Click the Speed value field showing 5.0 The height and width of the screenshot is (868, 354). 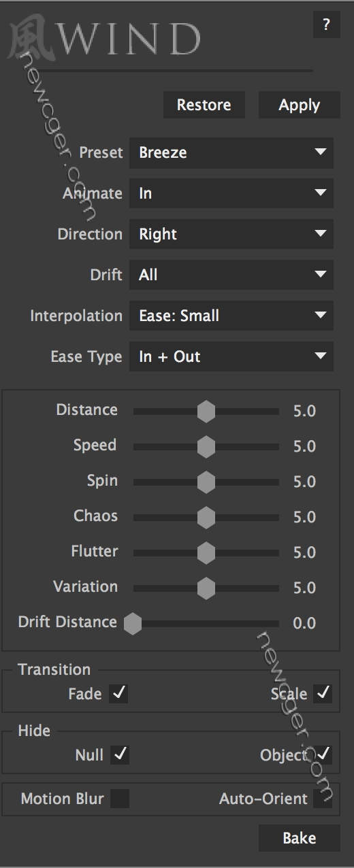pyautogui.click(x=304, y=446)
